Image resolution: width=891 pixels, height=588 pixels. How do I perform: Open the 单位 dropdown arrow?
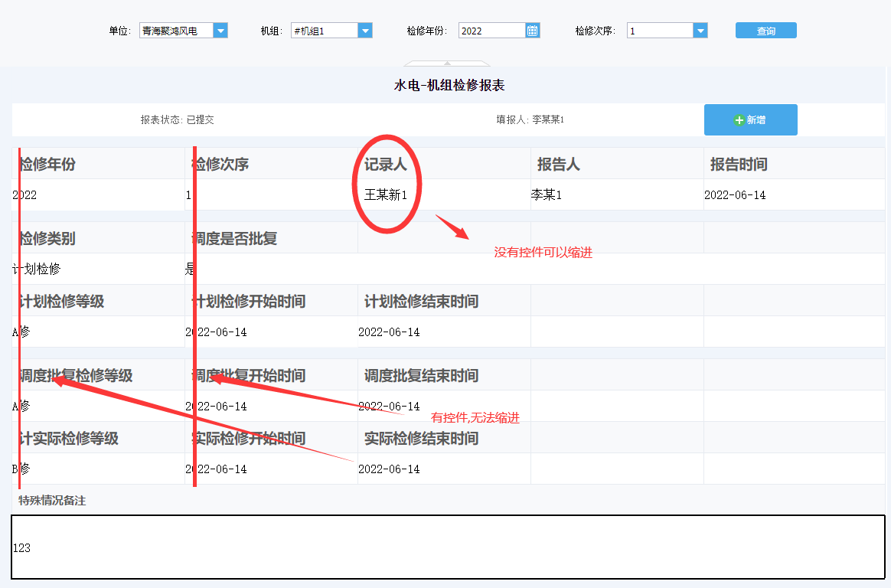point(220,31)
